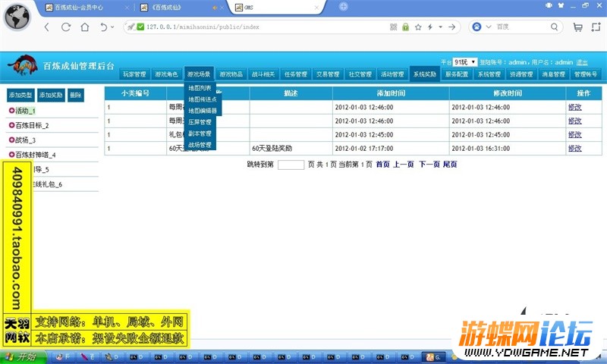
Task: Open 玩家管理 menu
Action: click(134, 74)
